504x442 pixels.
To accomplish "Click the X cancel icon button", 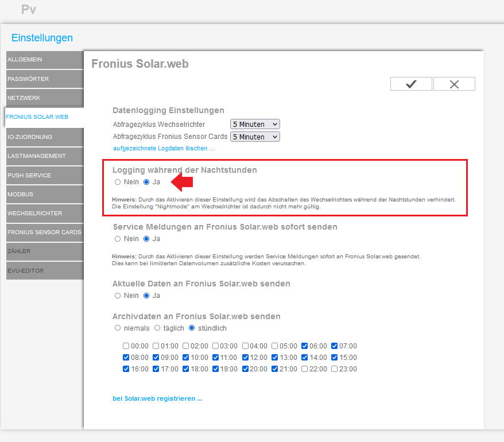I will [454, 84].
